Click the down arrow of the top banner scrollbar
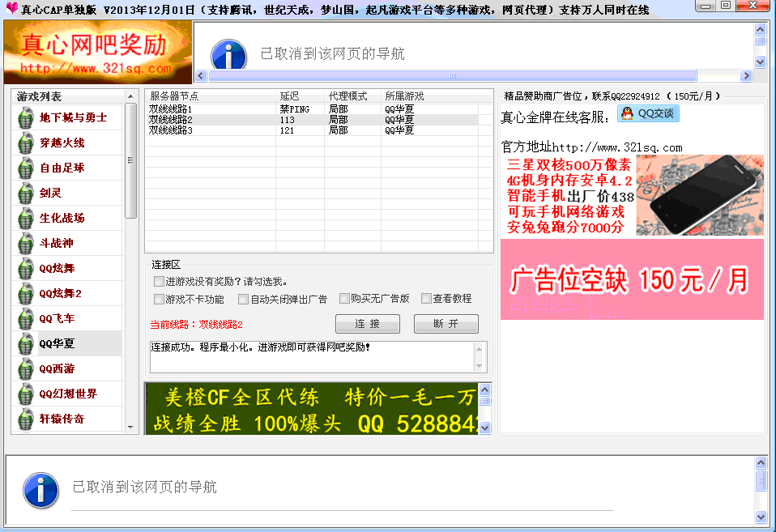The width and height of the screenshot is (776, 532). point(760,62)
